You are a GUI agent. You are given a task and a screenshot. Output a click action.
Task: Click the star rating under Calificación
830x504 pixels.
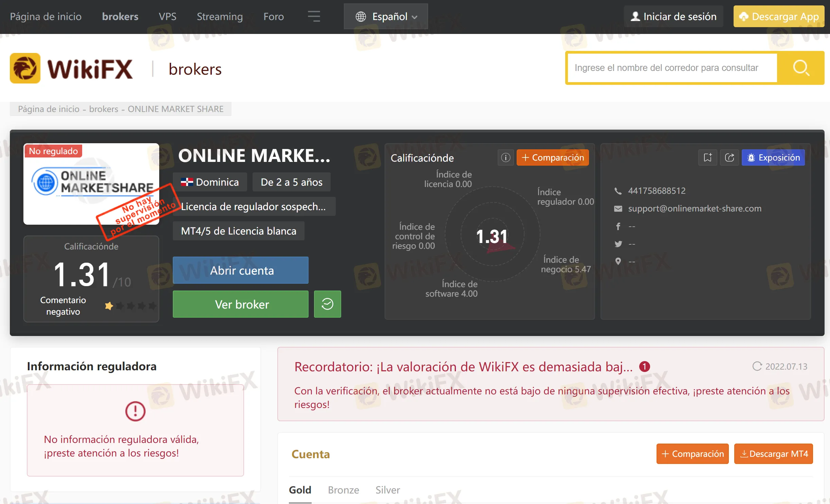tap(131, 306)
